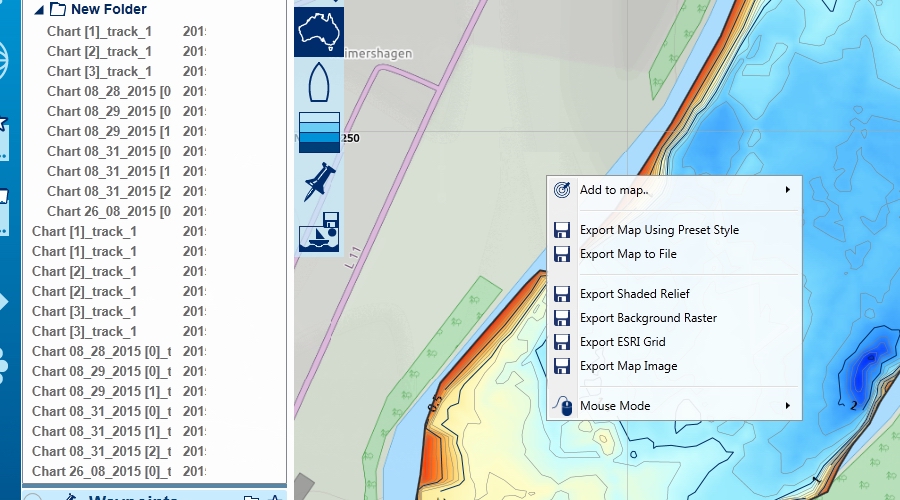Open the blue depth shading layers icon
Image resolution: width=900 pixels, height=500 pixels.
pyautogui.click(x=319, y=132)
